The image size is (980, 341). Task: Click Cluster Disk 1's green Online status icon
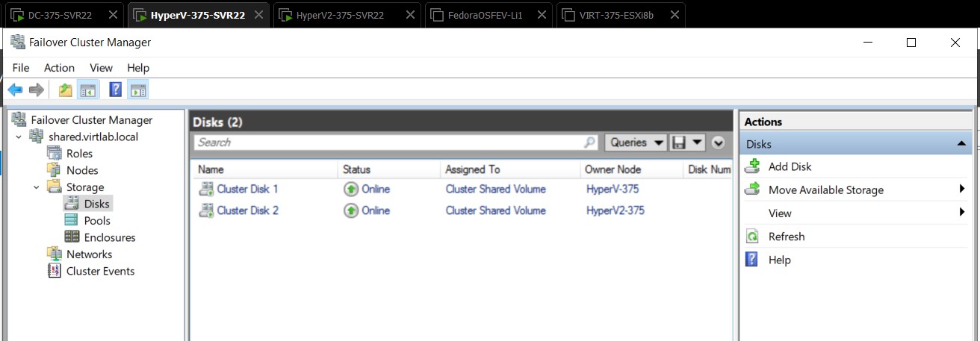point(351,189)
